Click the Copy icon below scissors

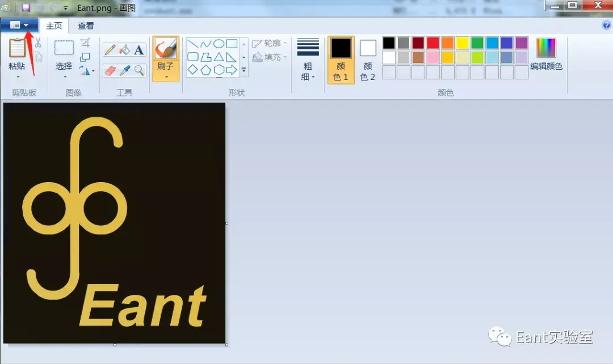pyautogui.click(x=39, y=57)
